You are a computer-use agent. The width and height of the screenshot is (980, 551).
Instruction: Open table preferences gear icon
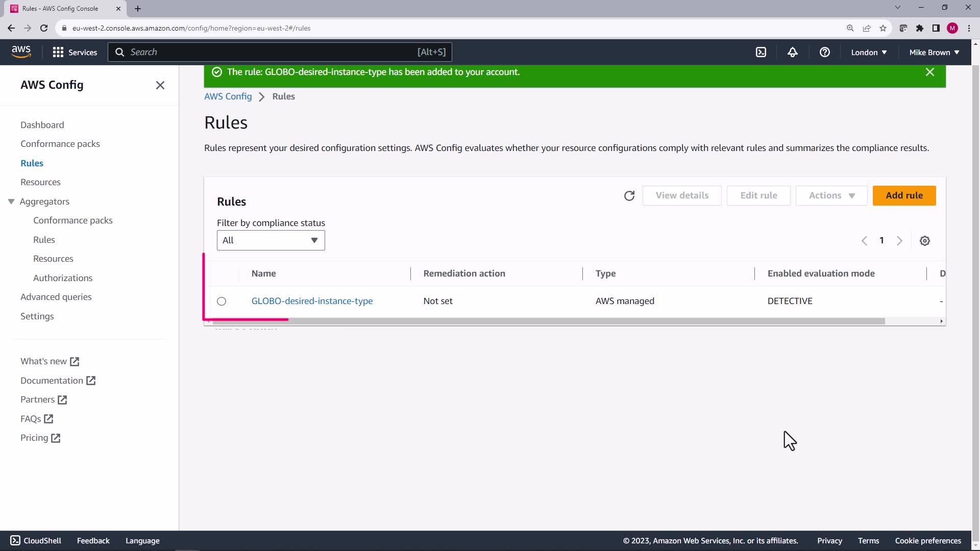(x=924, y=241)
